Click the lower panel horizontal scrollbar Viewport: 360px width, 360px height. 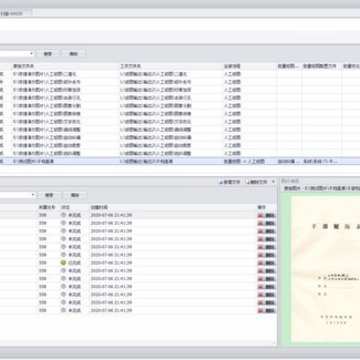point(137,343)
